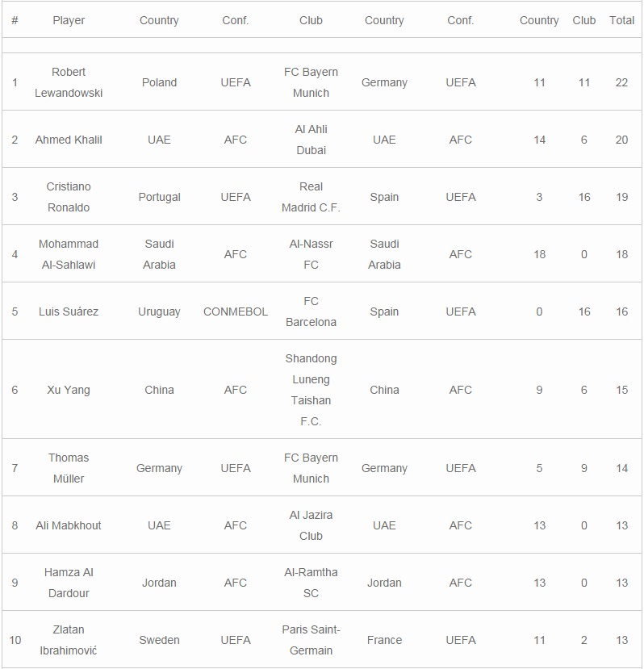Click Luis Suárez in the table
Viewport: 644px width, 669px height.
point(69,312)
